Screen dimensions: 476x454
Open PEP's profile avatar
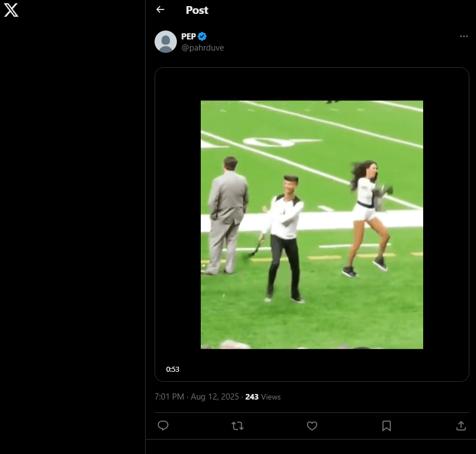[x=166, y=42]
